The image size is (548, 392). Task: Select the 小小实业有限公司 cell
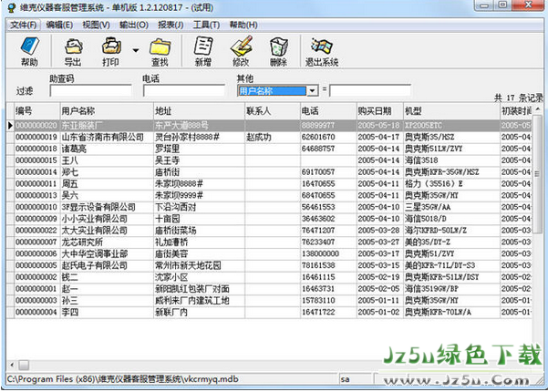(x=107, y=219)
